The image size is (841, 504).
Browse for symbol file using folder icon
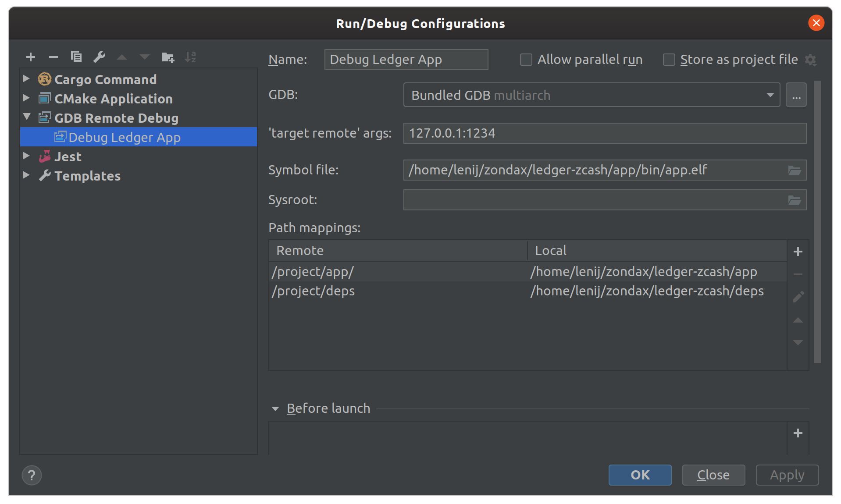[x=795, y=170]
